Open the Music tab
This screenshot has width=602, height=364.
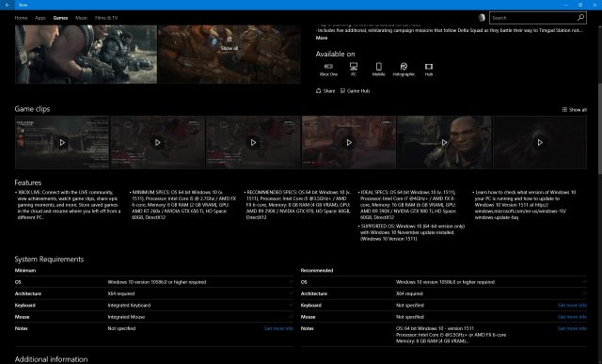pos(82,18)
